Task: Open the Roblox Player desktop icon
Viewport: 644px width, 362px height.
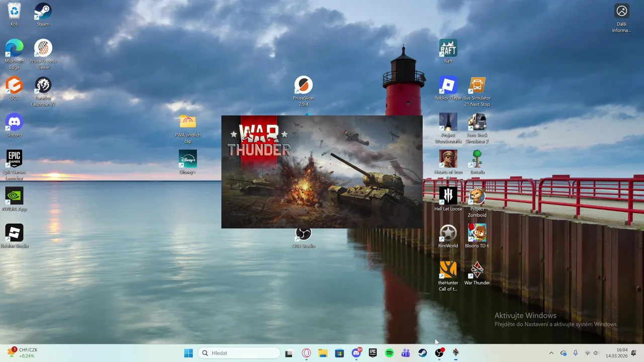Action: 448,88
